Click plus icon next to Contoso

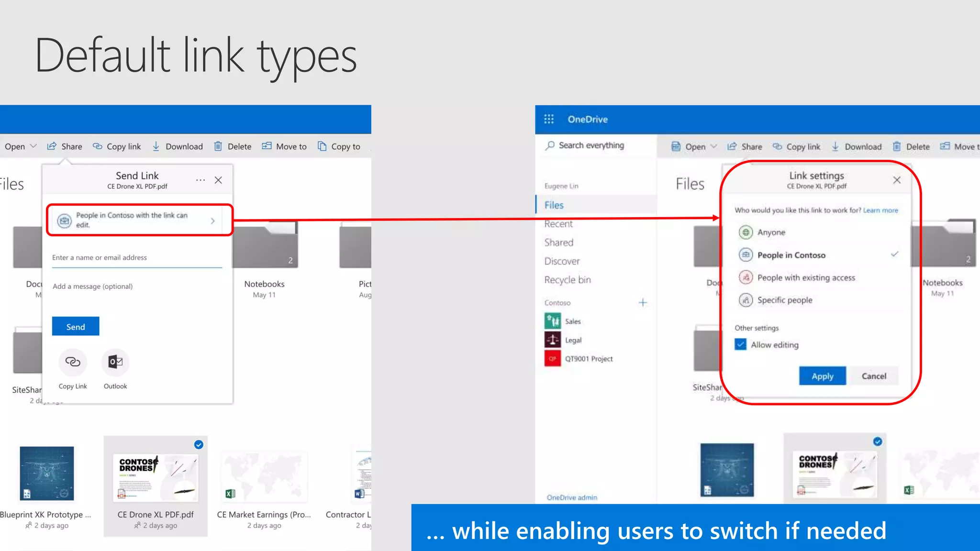click(x=643, y=302)
